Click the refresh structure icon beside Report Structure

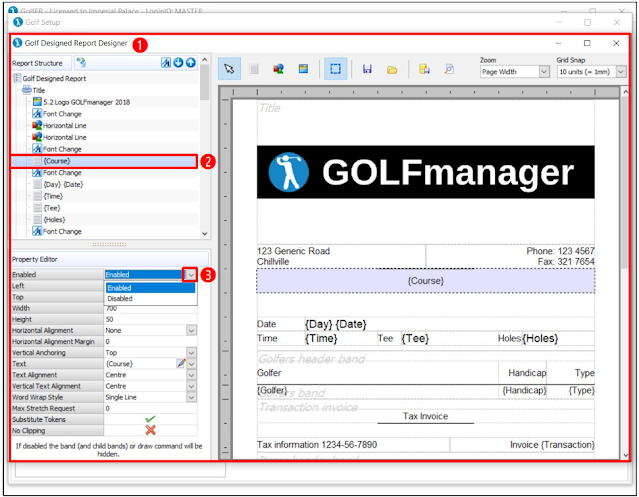(x=81, y=62)
